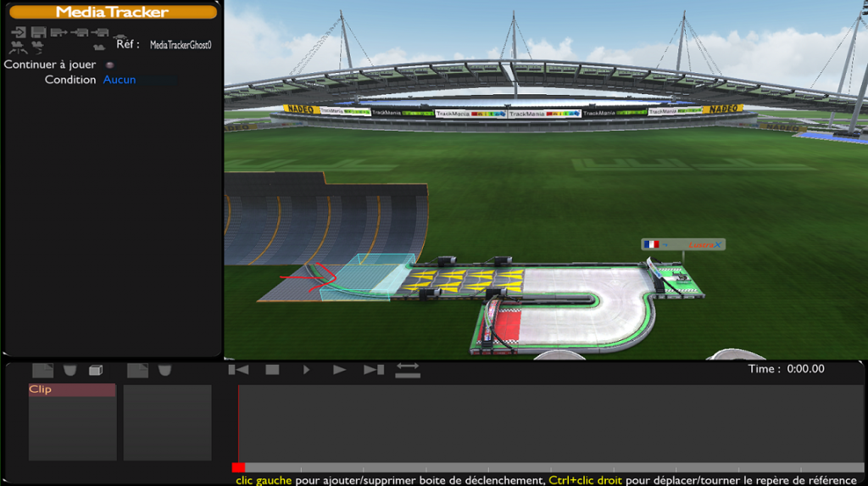Click the small slow-play triangle button
This screenshot has height=486, width=868.
[x=306, y=370]
